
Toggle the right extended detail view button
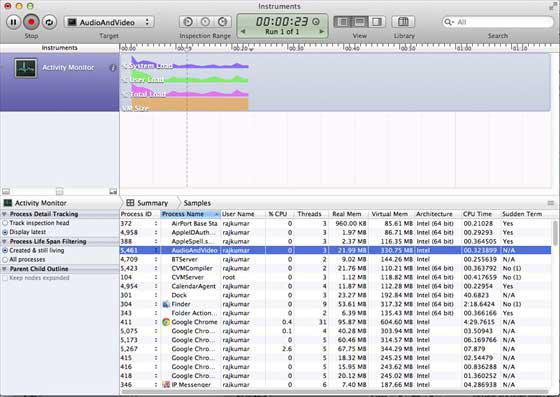tap(377, 22)
